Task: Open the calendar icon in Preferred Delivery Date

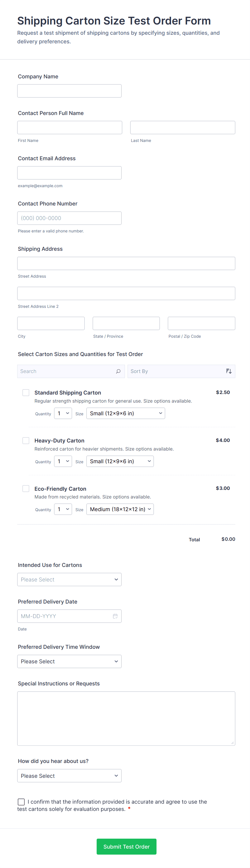Action: (x=115, y=616)
